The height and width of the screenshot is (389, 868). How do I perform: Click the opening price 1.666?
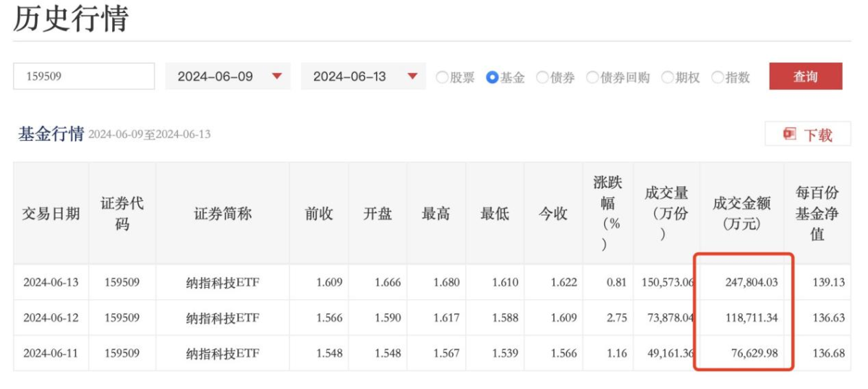[388, 283]
